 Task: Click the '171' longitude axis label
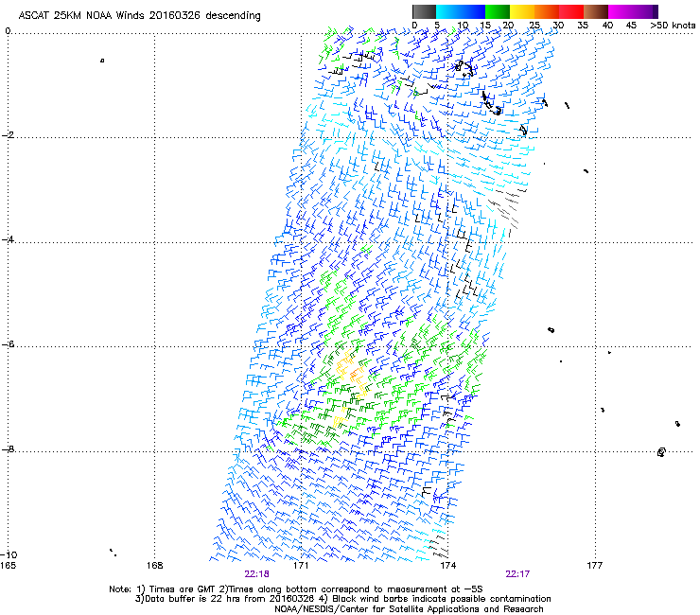point(301,566)
